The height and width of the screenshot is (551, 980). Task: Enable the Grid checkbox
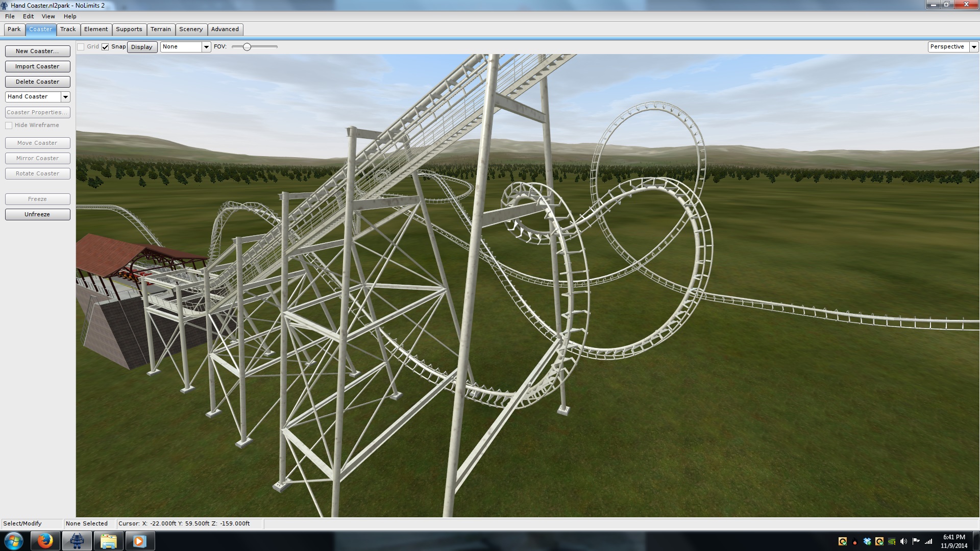coord(81,47)
